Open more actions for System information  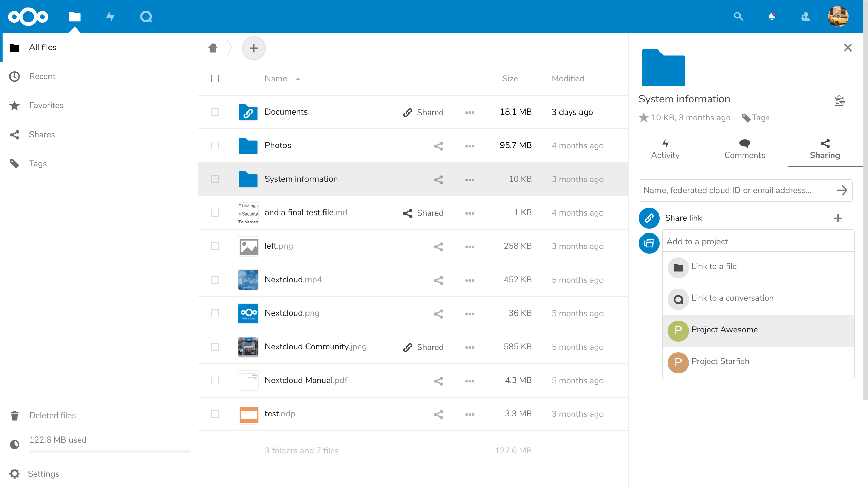click(470, 180)
